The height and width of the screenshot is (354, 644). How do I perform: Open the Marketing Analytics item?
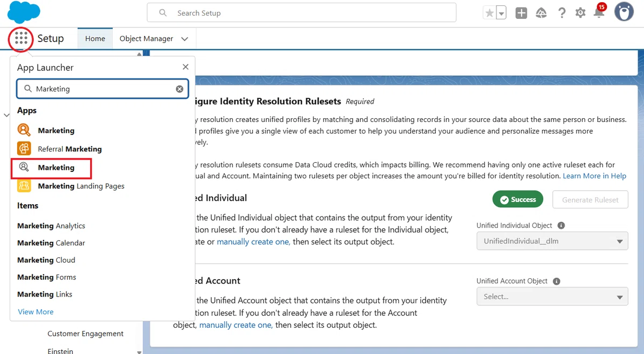pyautogui.click(x=51, y=226)
